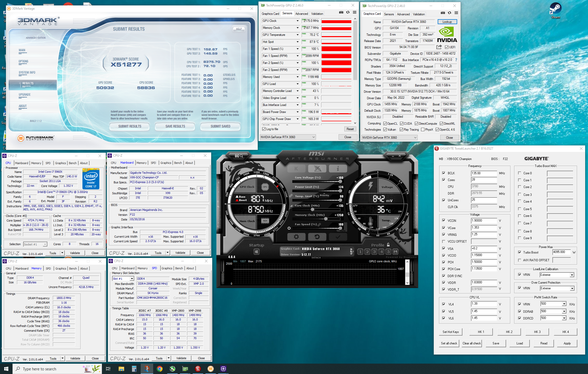
Task: Save current Afterburner profile with floppy icon
Action: [396, 251]
